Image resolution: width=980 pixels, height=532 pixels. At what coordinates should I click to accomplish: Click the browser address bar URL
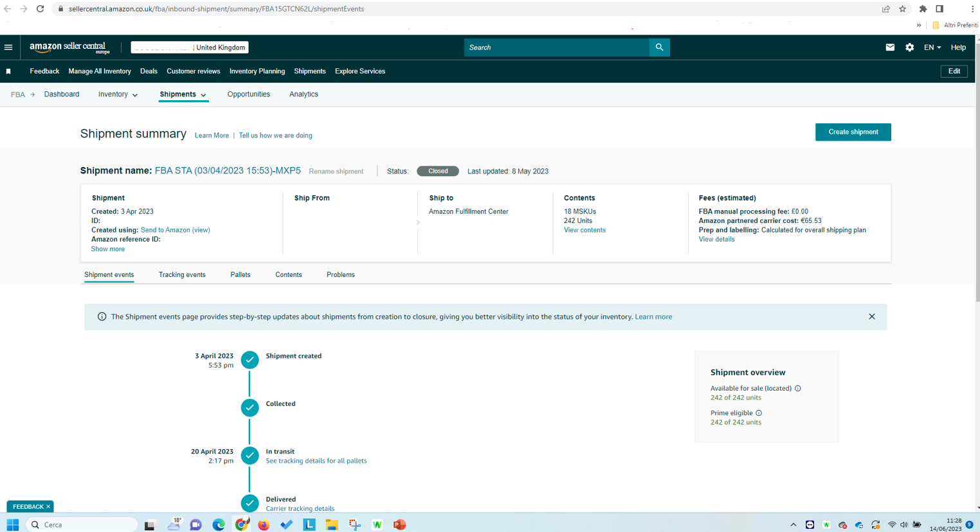[216, 9]
